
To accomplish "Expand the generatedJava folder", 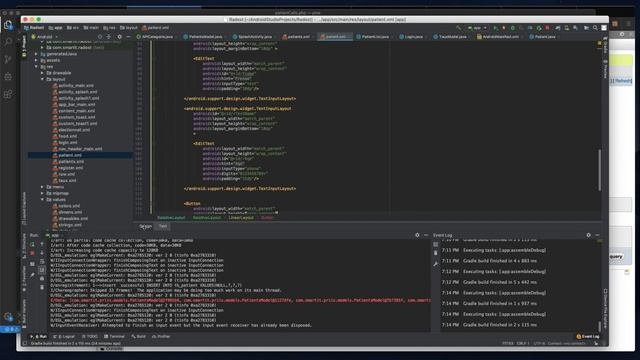I will tap(36, 54).
